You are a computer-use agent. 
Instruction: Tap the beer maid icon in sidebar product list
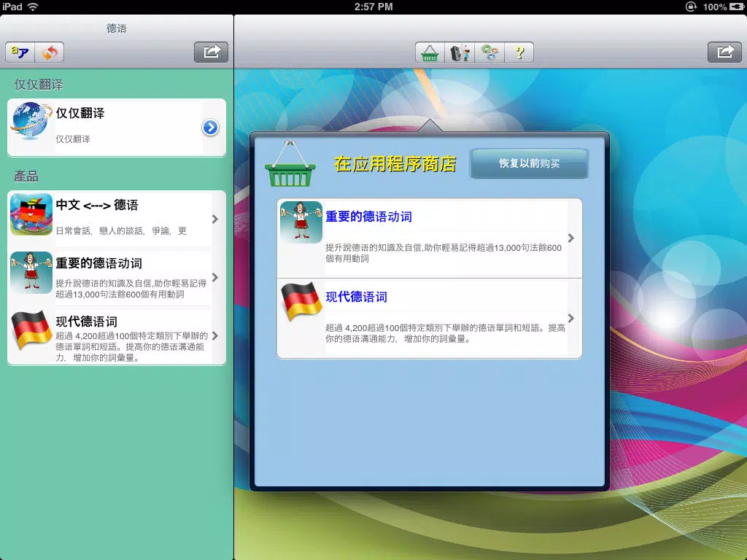(x=31, y=273)
